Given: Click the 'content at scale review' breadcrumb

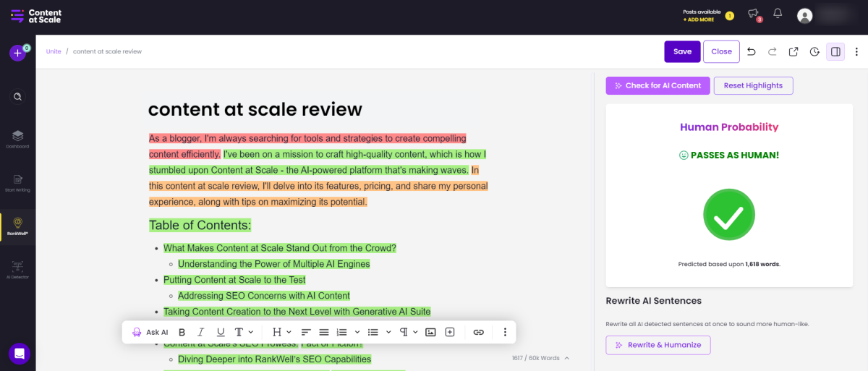Looking at the screenshot, I should (x=107, y=51).
